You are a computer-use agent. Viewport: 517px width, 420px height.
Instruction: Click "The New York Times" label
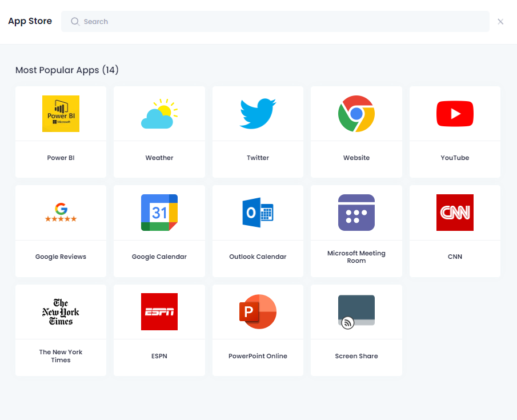[x=61, y=356]
